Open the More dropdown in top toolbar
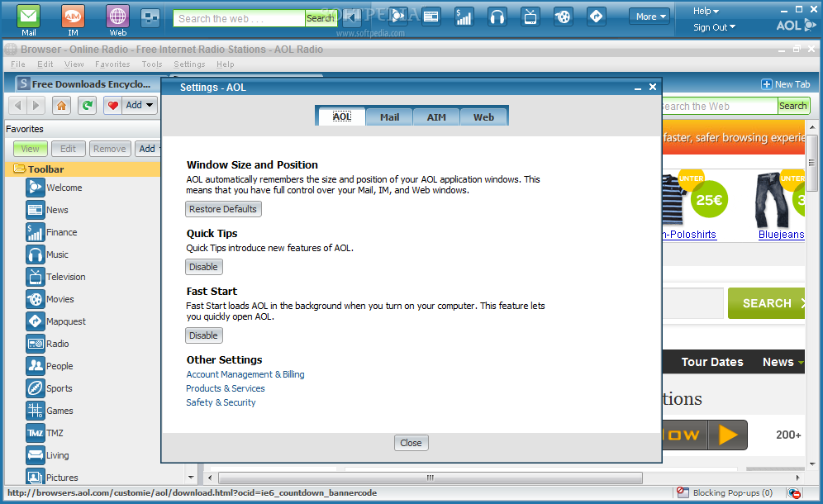 point(650,17)
